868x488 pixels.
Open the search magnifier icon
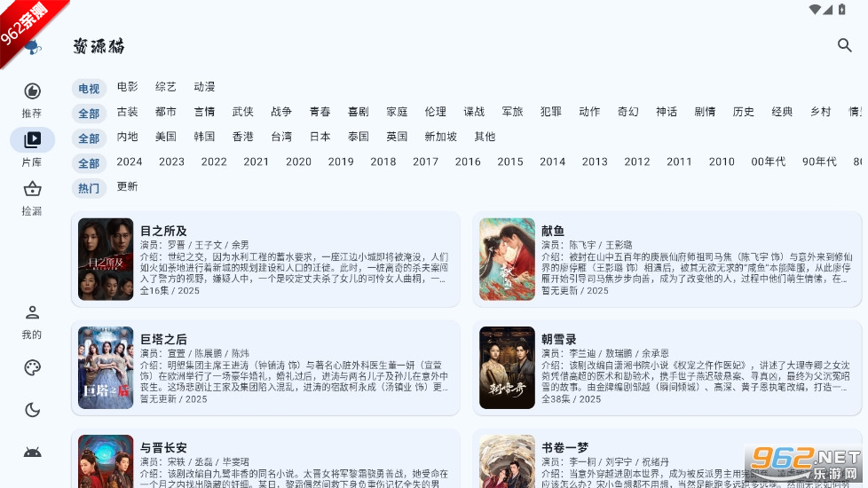[x=844, y=45]
